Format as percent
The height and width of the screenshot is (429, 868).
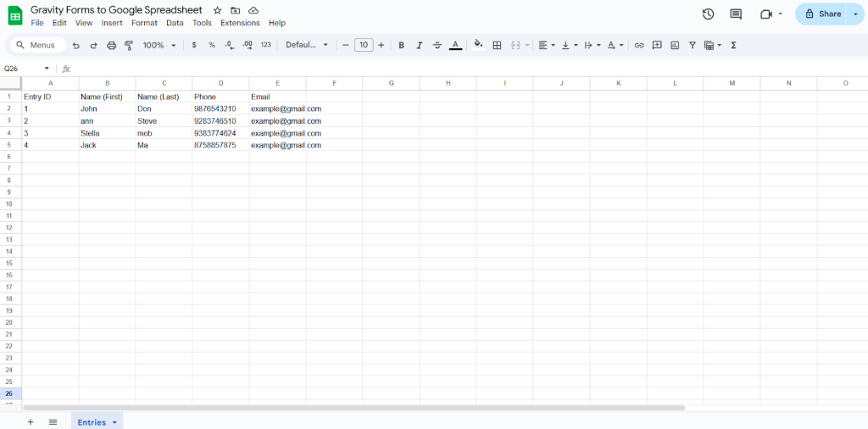click(x=211, y=46)
